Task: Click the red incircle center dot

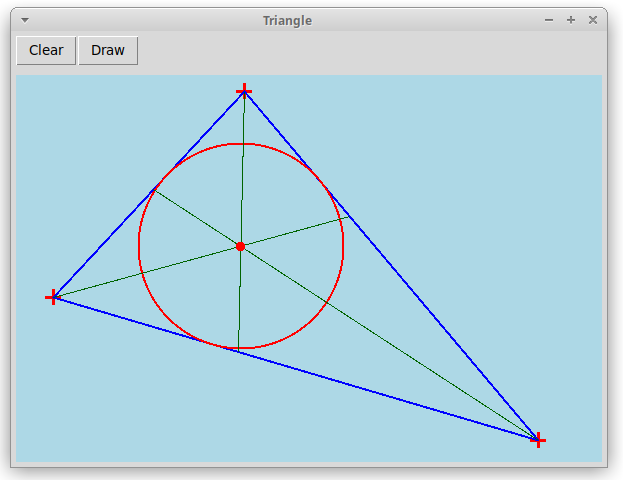Action: coord(240,246)
